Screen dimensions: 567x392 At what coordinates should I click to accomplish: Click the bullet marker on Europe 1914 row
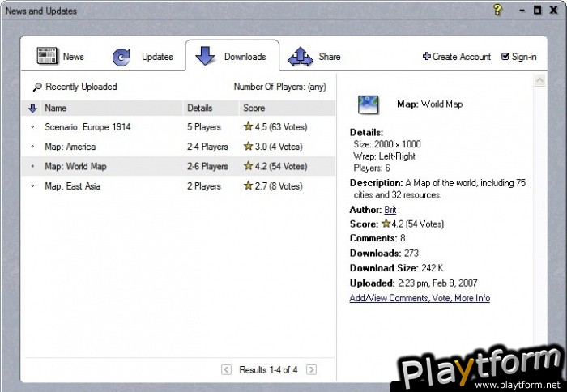[x=33, y=127]
